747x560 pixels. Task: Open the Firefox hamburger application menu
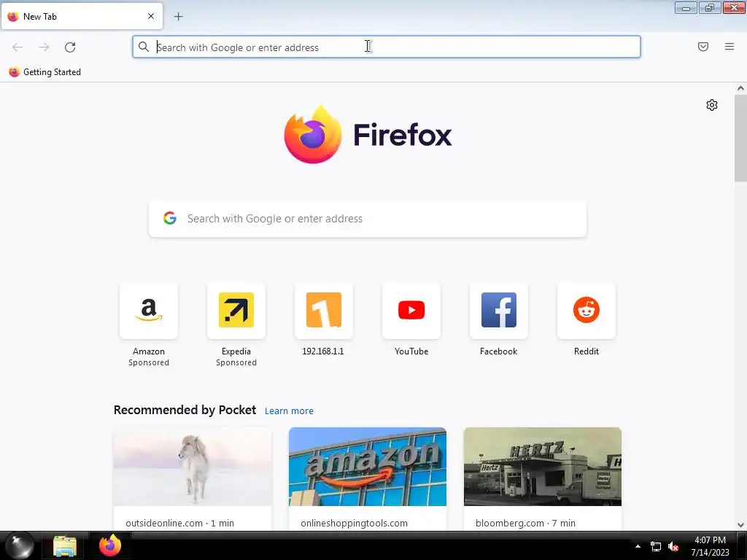tap(729, 47)
